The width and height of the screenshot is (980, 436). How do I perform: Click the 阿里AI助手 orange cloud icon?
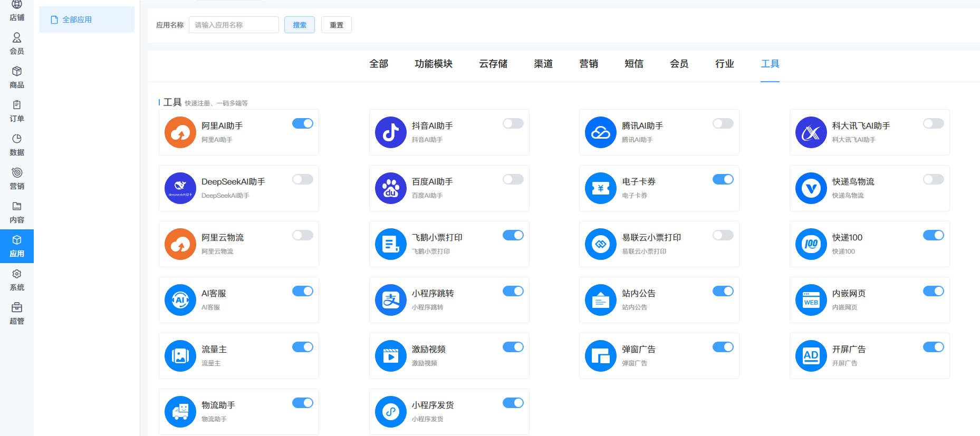(180, 132)
